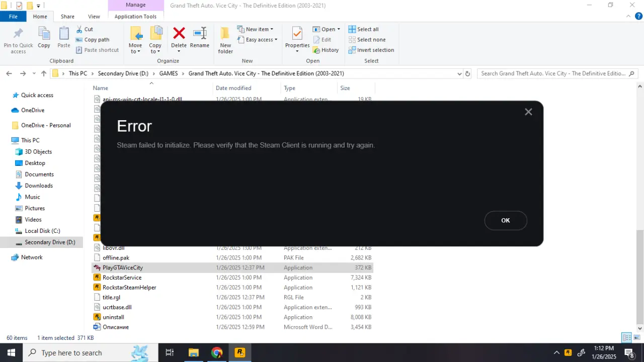Switch to Details view in the status bar
The image size is (644, 362).
626,338
